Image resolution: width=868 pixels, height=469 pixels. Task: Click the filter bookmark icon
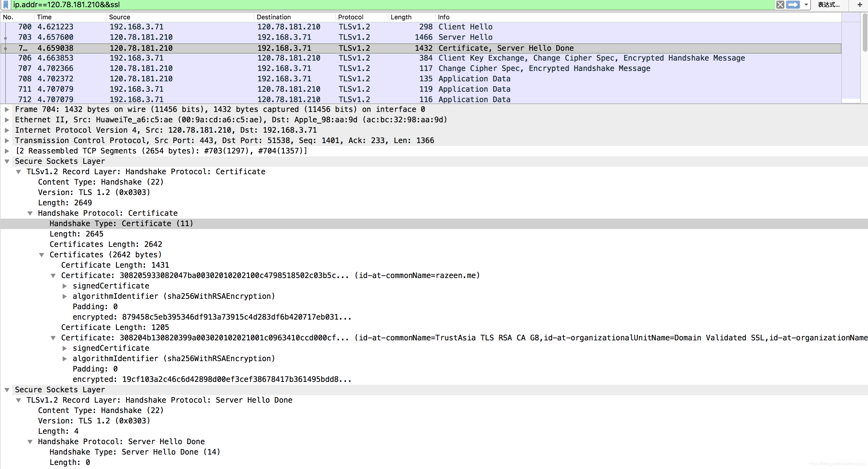coord(6,5)
